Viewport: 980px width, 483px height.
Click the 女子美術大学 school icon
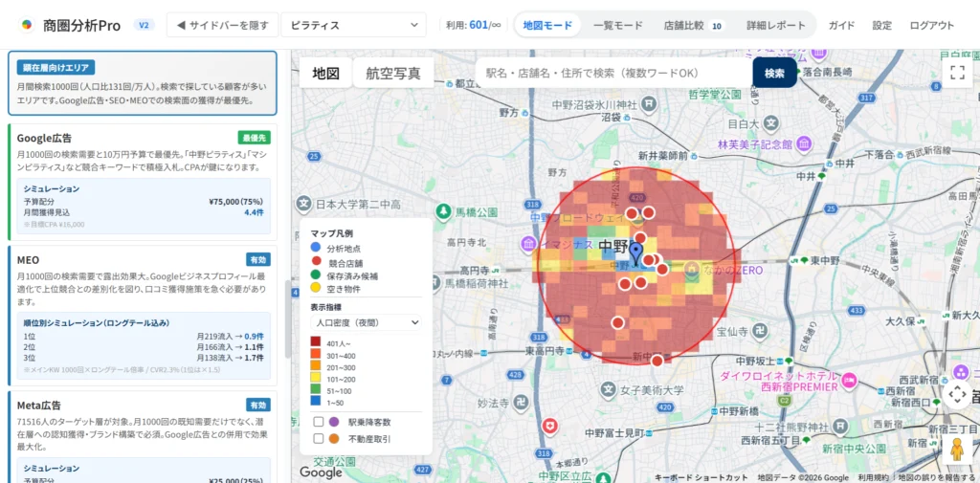point(607,390)
